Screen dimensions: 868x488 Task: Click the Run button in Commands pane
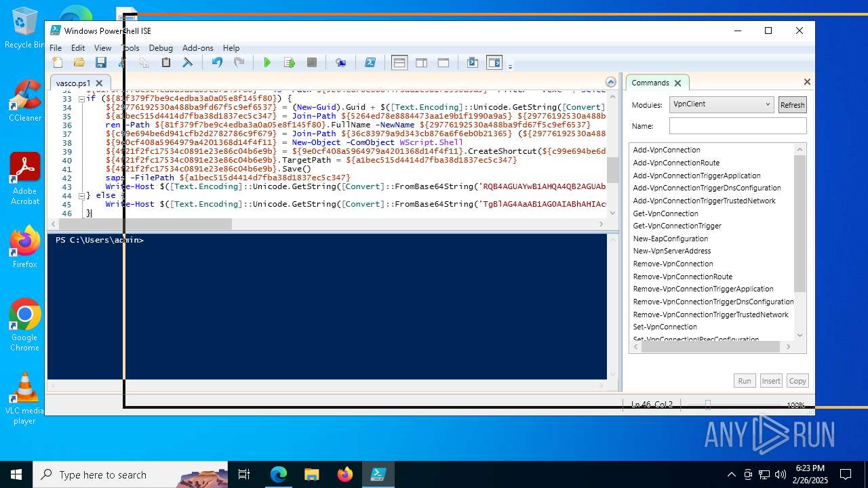point(745,381)
